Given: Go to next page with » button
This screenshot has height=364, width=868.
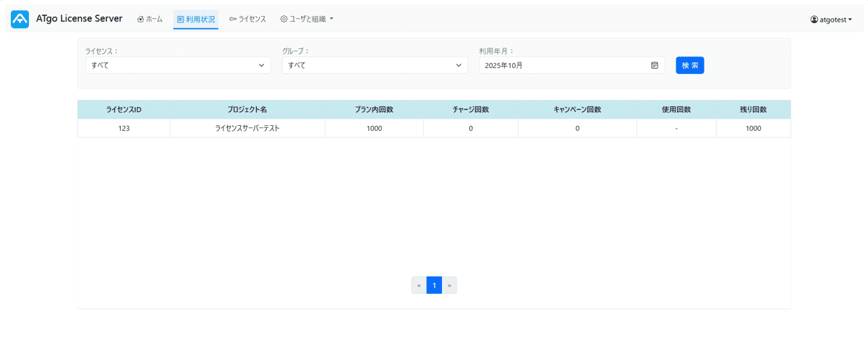Looking at the screenshot, I should click(449, 285).
